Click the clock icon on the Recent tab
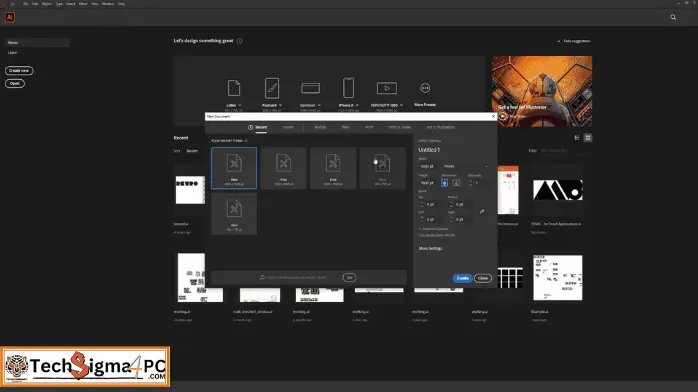 (251, 127)
